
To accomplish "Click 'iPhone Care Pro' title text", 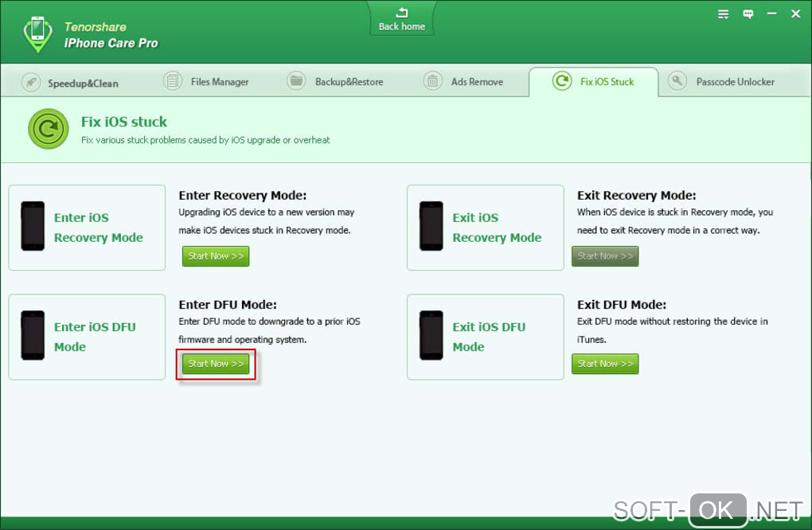I will pyautogui.click(x=111, y=43).
